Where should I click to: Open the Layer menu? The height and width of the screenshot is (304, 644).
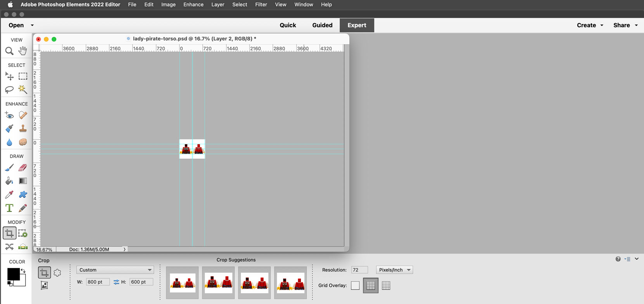[x=218, y=5]
